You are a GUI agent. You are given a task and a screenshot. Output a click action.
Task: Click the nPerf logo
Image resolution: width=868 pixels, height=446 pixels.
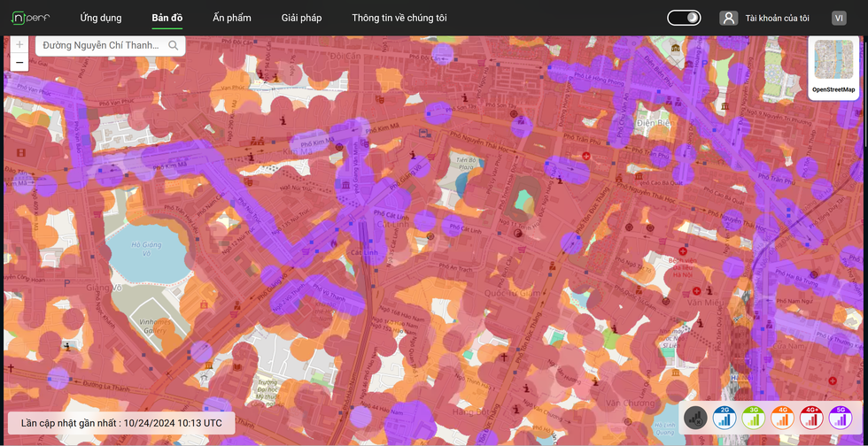30,18
